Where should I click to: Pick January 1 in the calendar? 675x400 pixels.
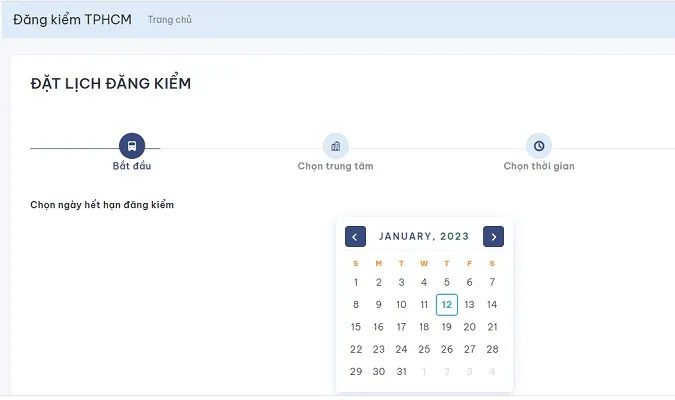(x=356, y=282)
